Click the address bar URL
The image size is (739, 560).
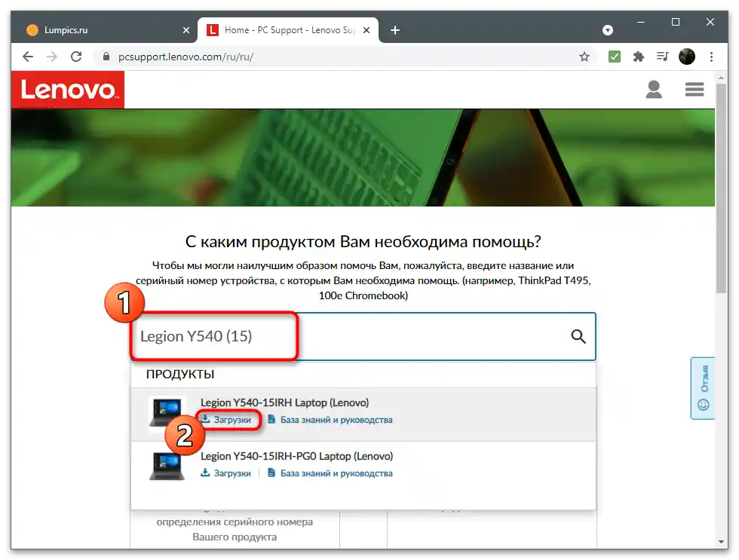186,57
